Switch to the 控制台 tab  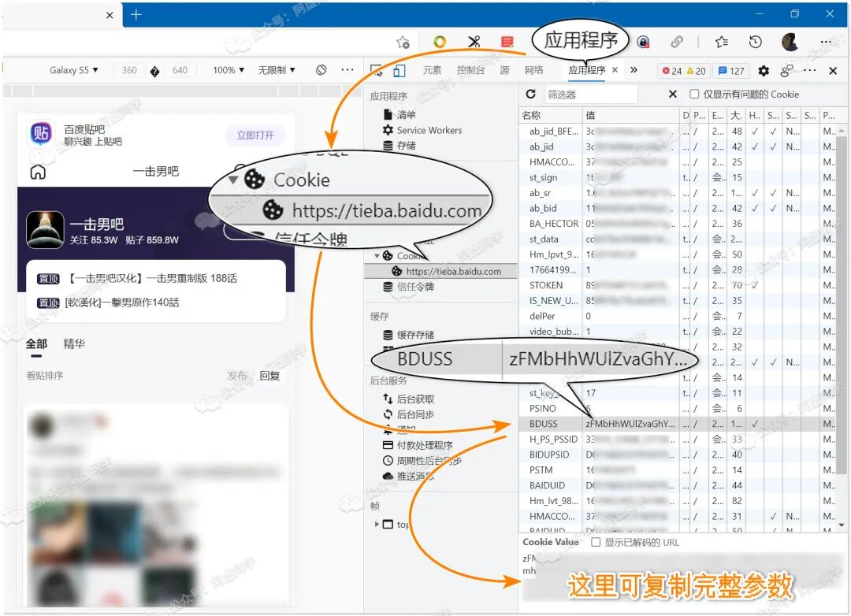pyautogui.click(x=470, y=70)
